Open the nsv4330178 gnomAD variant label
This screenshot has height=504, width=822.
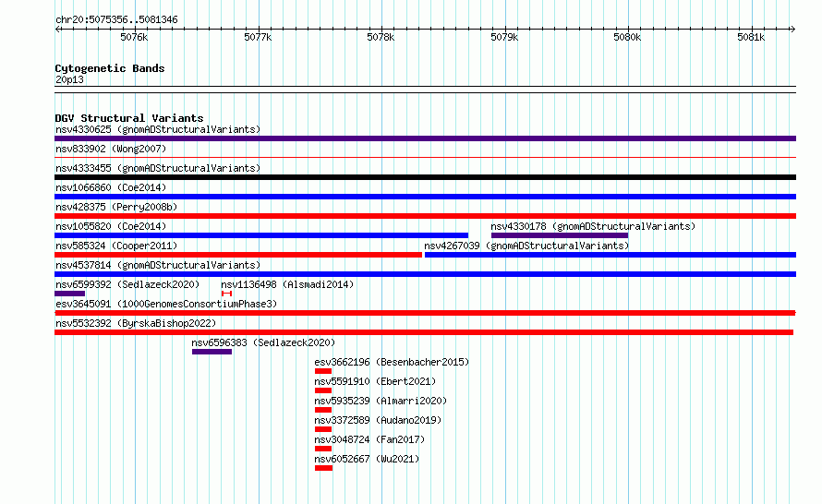click(593, 226)
